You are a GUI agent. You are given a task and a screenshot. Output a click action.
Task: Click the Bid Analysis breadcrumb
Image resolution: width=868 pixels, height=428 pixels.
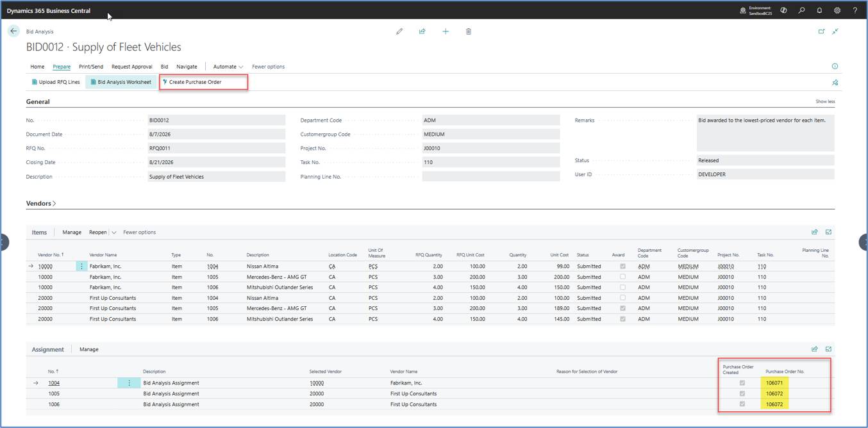40,31
